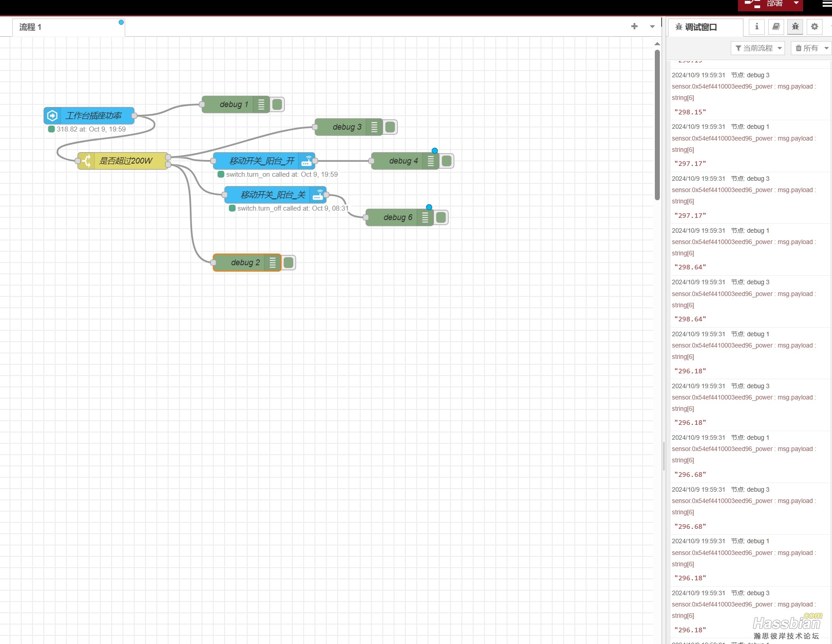Viewport: 832px width, 644px height.
Task: Select the 移动开关_阳台_开 node
Action: (264, 161)
